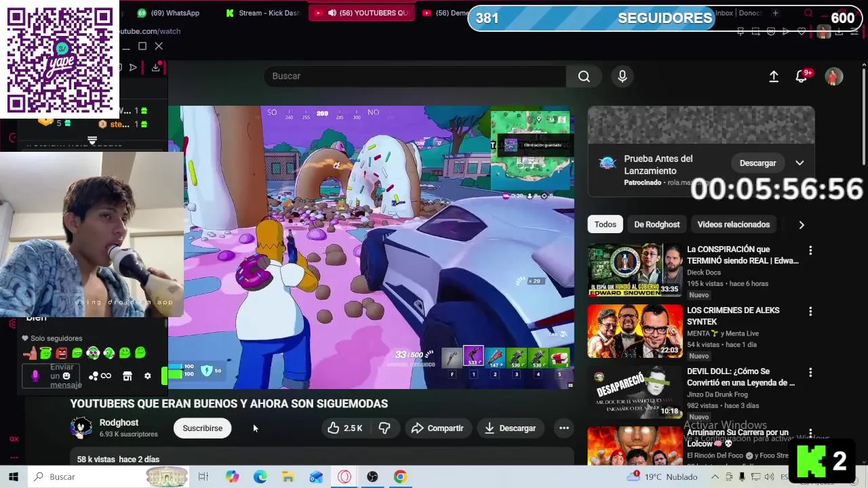Open the YouTube upload/create icon
This screenshot has width=868, height=488.
tap(774, 77)
